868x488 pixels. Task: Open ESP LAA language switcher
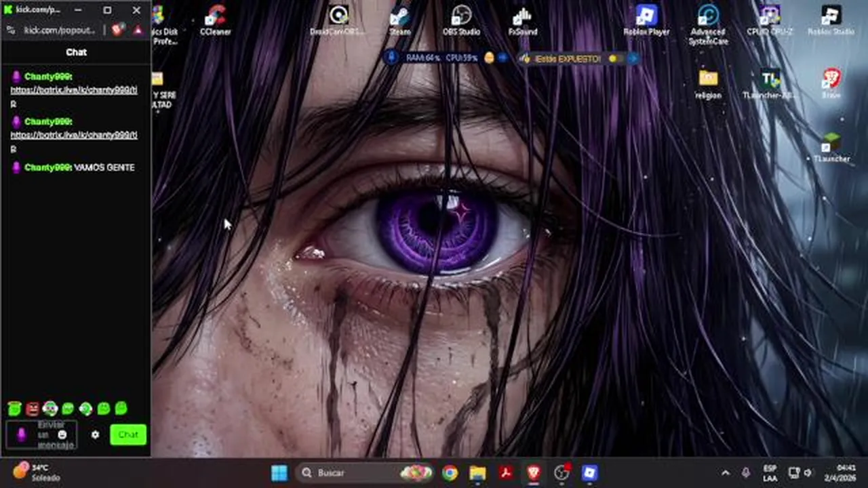[770, 473]
